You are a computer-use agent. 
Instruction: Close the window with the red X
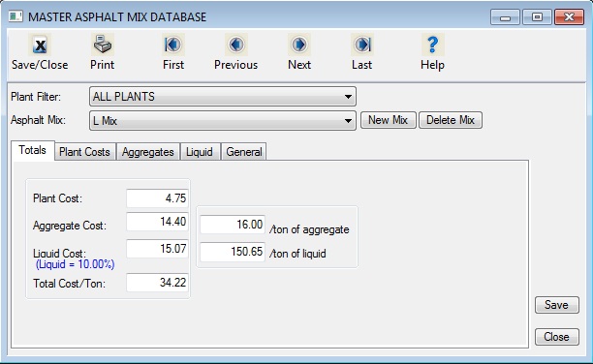point(569,17)
